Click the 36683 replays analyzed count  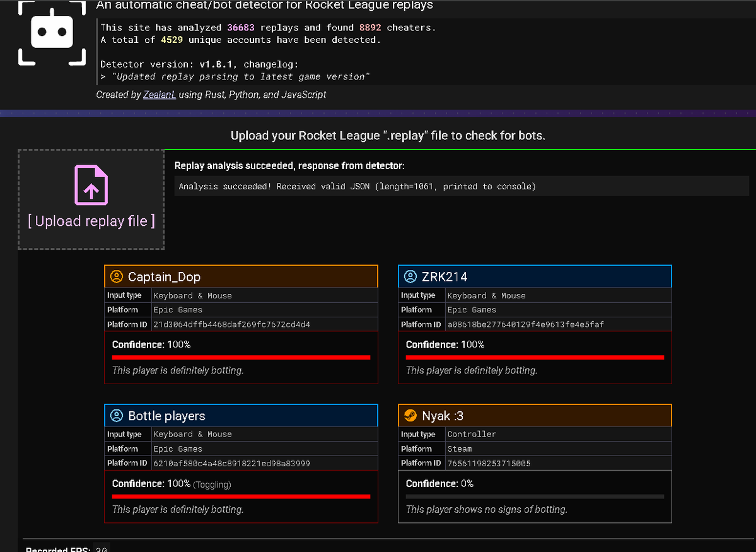(241, 28)
